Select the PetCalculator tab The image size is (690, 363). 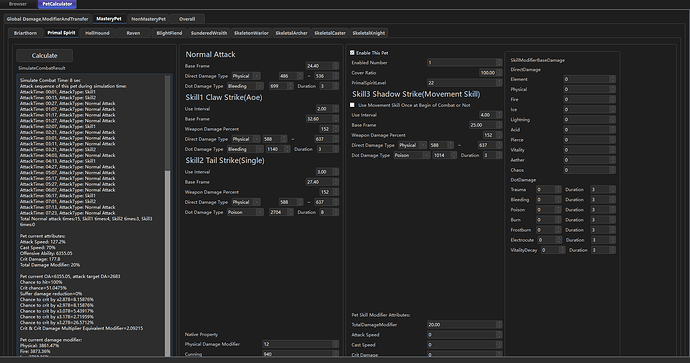(57, 4)
